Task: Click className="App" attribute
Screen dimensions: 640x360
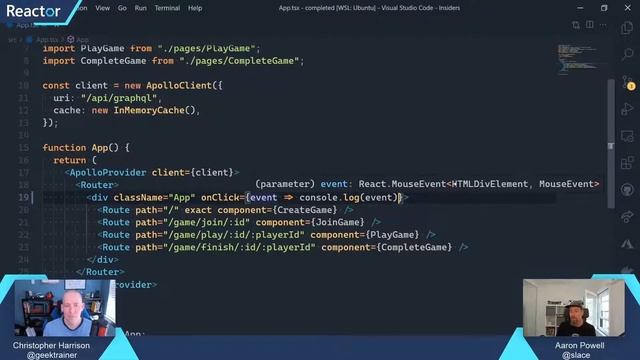Action: tap(154, 198)
